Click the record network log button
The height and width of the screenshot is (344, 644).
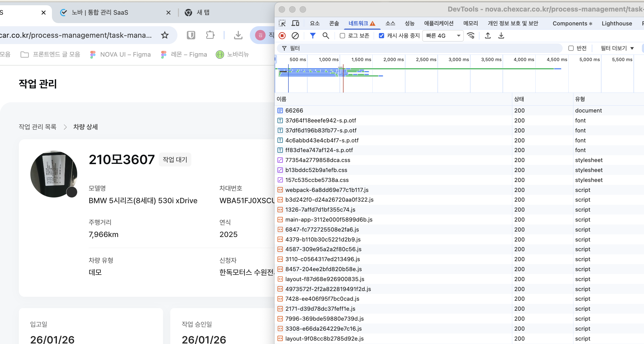[282, 36]
